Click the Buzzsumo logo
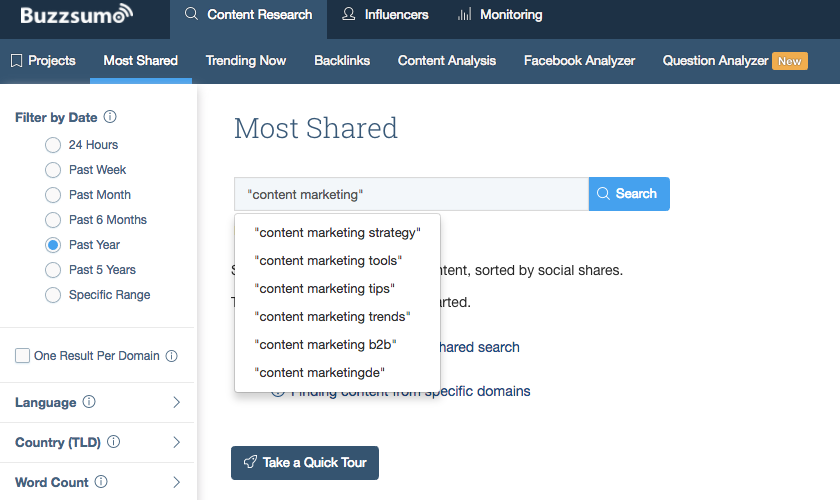The height and width of the screenshot is (500, 840). click(76, 15)
